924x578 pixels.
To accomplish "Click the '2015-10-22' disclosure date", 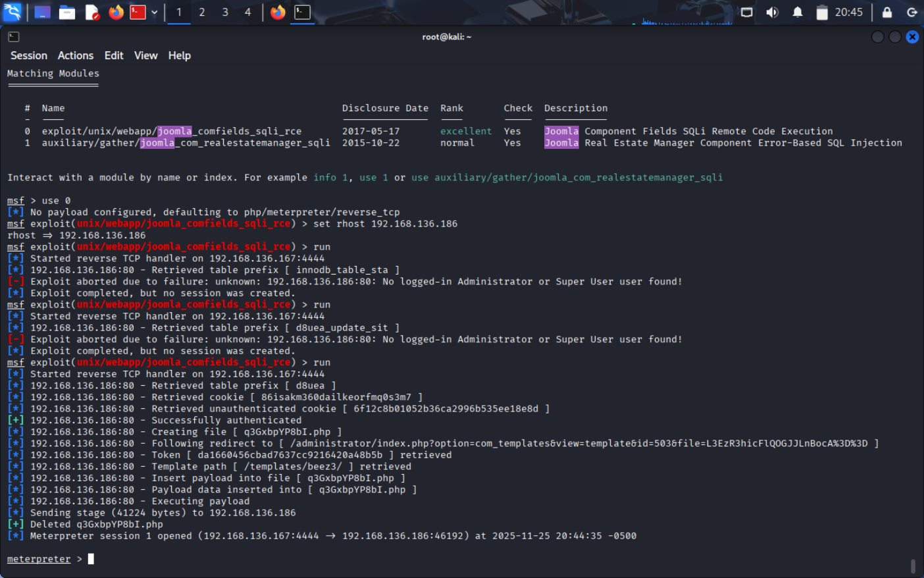I will point(371,143).
